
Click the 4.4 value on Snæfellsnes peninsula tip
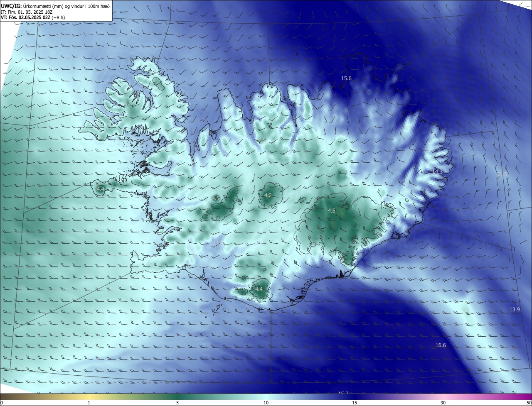coord(100,189)
